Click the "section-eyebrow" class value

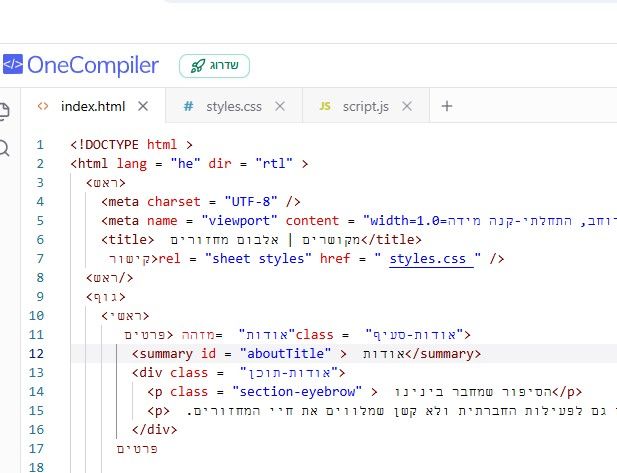297,392
